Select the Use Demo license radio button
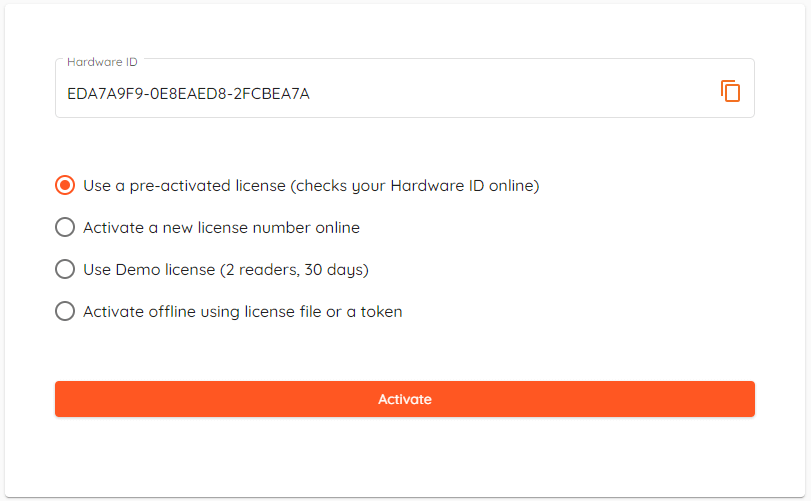 65,269
